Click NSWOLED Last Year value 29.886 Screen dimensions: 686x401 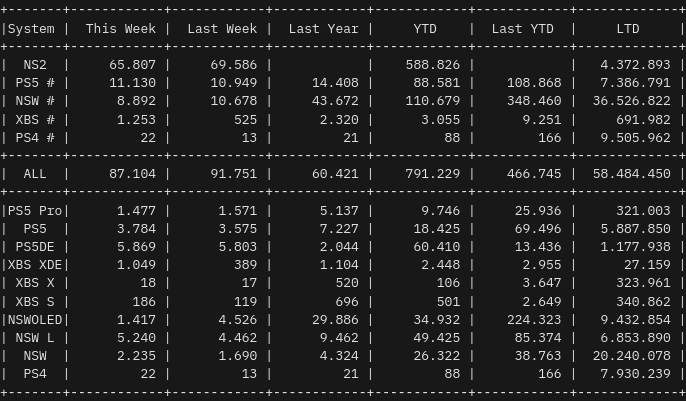tap(335, 320)
